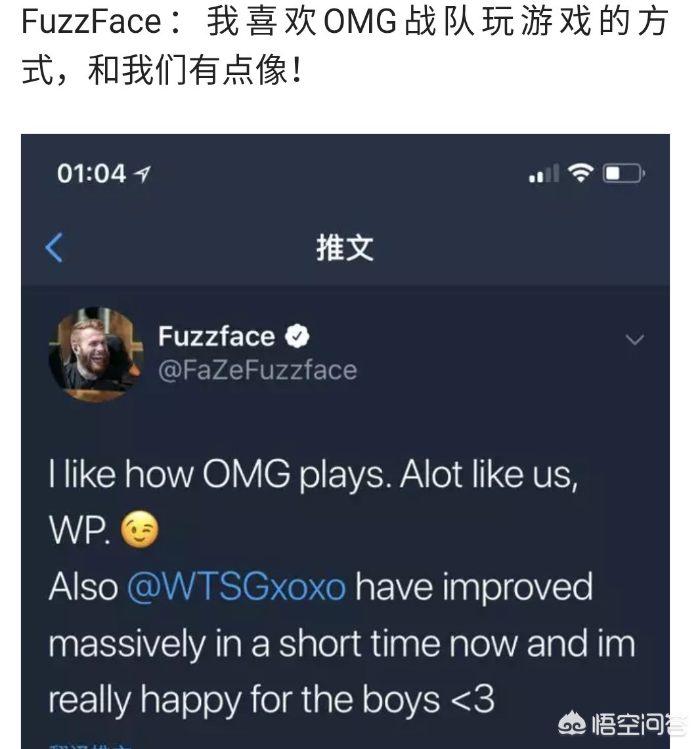Click the partially visible translate tweet link

(90, 746)
